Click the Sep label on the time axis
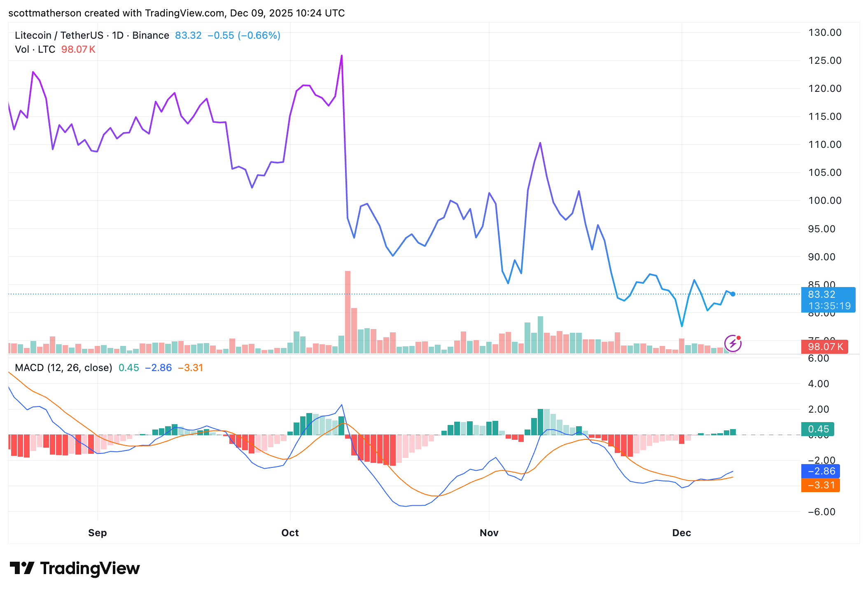 coord(98,533)
